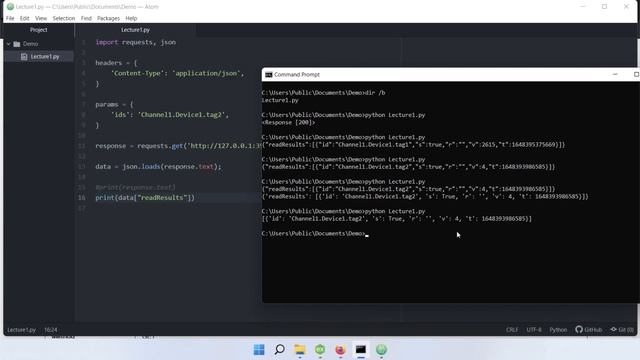The image size is (640, 360).
Task: Click the green QI app icon on taskbar
Action: [320, 350]
